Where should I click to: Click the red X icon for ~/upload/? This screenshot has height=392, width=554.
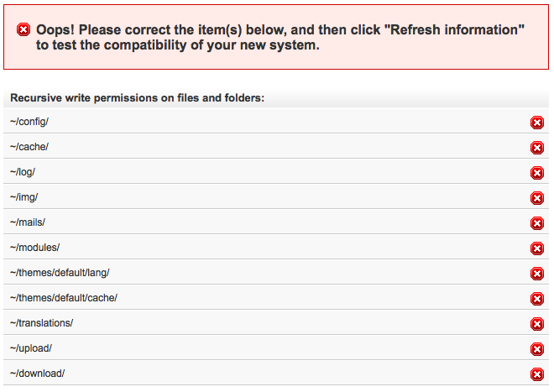click(x=537, y=349)
